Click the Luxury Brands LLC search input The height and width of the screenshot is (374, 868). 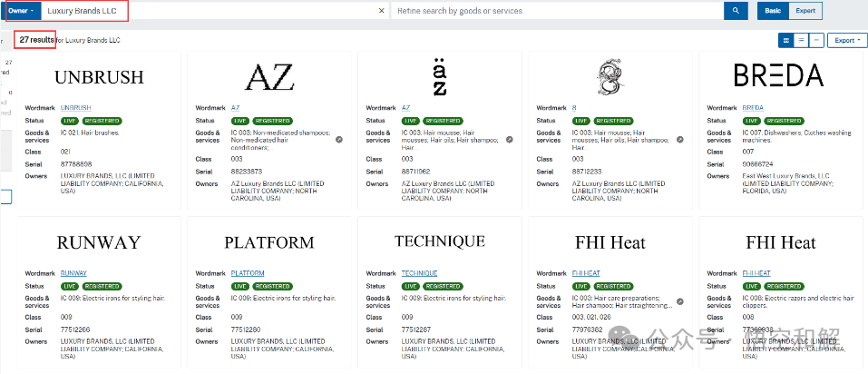209,11
